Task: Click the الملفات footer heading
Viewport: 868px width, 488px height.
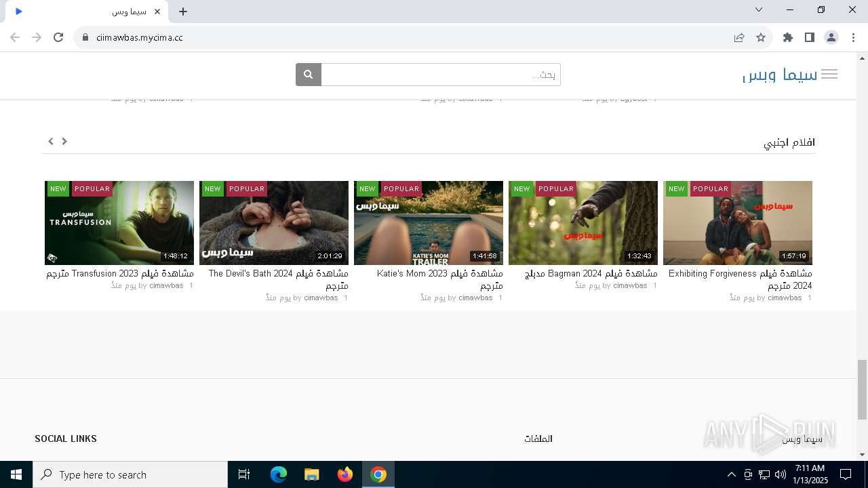Action: click(x=538, y=439)
